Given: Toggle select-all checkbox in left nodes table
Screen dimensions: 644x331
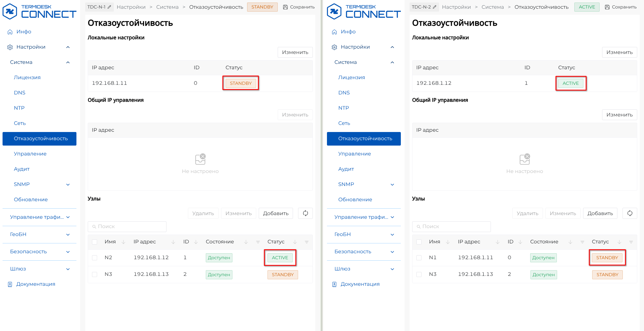Looking at the screenshot, I should (x=95, y=242).
